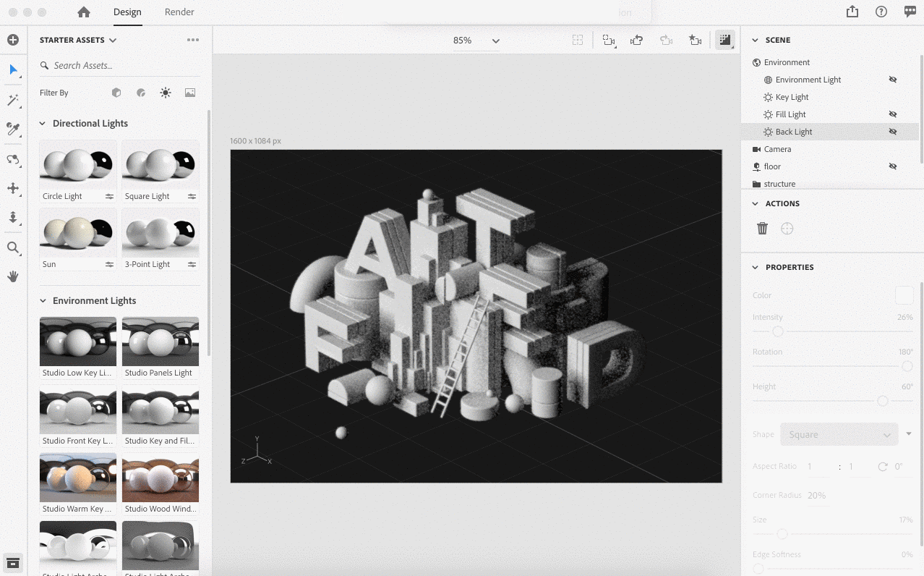Image resolution: width=924 pixels, height=576 pixels.
Task: Click the Corner Radius 20% value
Action: coord(816,496)
